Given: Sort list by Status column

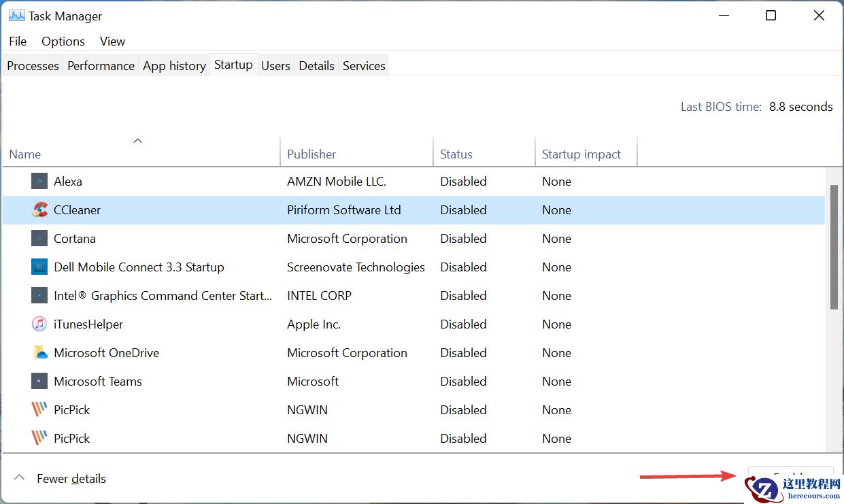Looking at the screenshot, I should click(x=456, y=154).
